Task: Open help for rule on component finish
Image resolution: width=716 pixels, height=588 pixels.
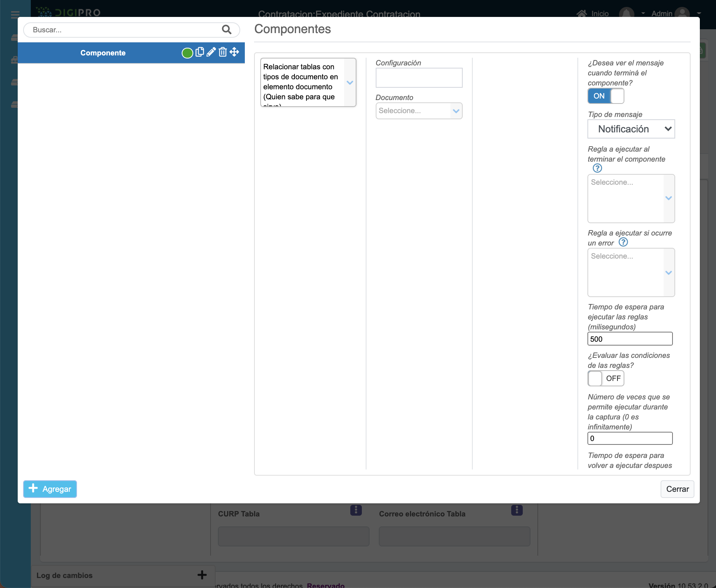Action: (x=597, y=168)
